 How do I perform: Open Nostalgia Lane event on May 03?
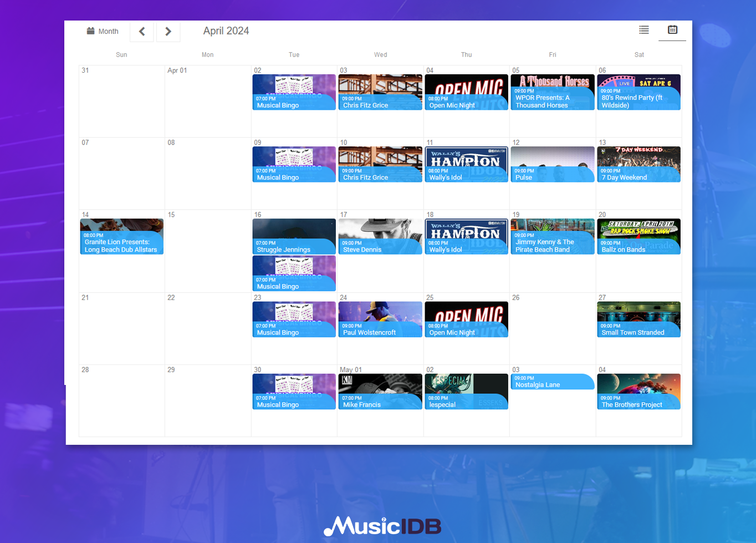tap(553, 382)
